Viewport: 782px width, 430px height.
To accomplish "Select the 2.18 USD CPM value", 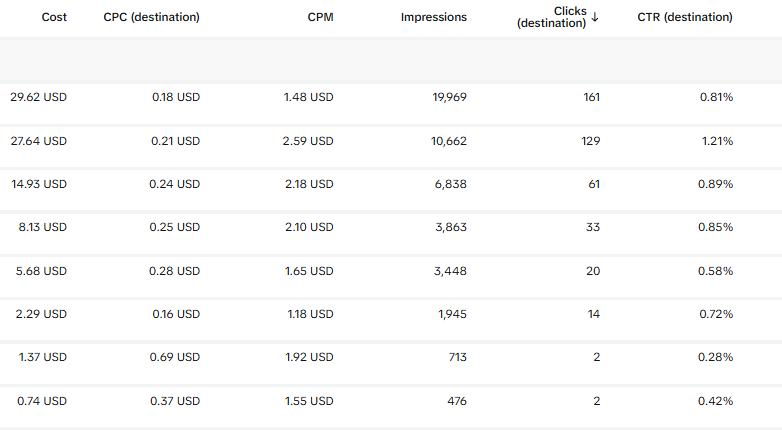I will tap(309, 184).
